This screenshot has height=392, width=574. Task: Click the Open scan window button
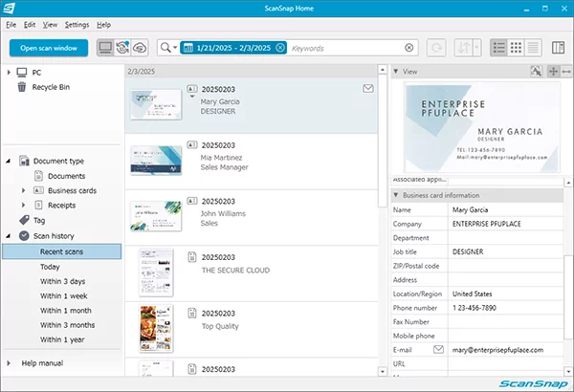pos(48,47)
